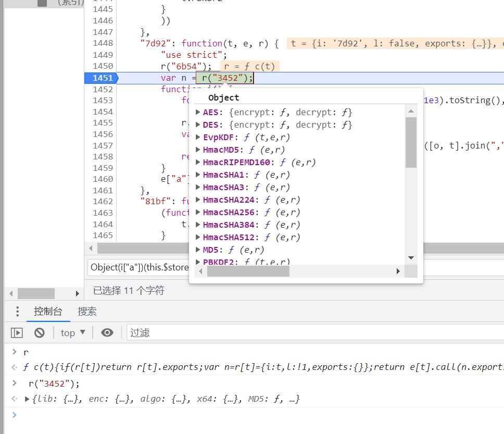Open the top context dropdown
Image resolution: width=504 pixels, height=434 pixels.
tap(73, 332)
